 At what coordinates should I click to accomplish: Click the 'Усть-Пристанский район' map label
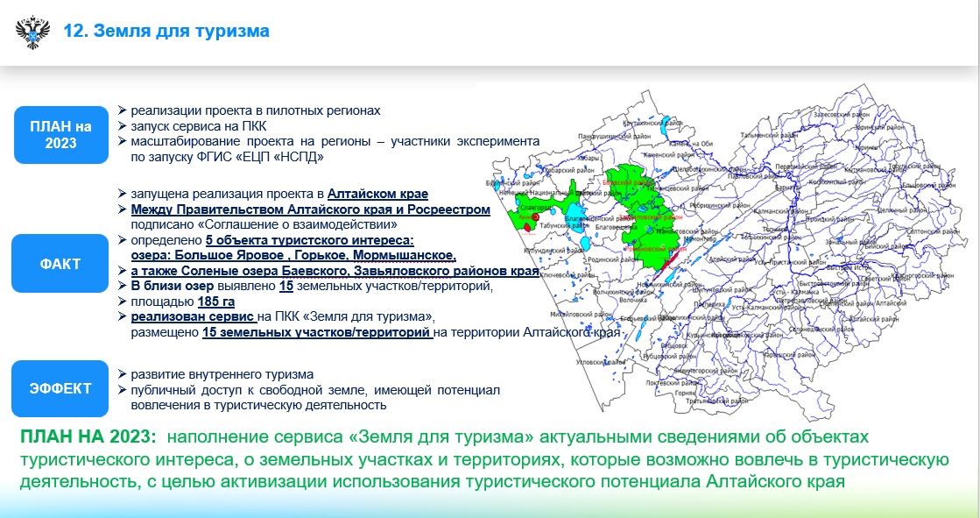click(x=791, y=262)
